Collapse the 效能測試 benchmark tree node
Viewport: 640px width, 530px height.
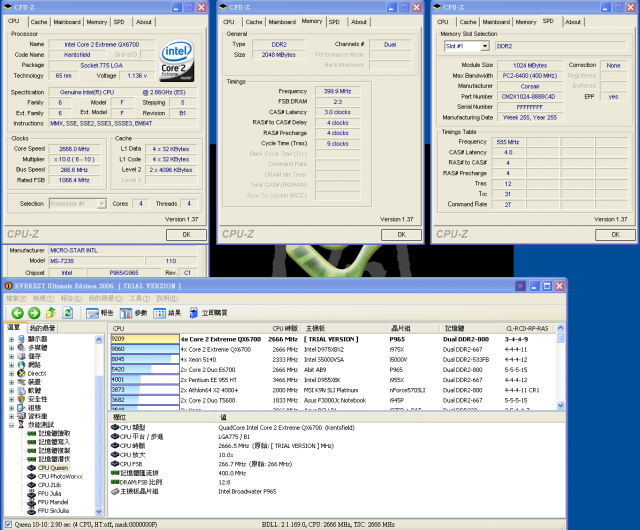[11, 425]
